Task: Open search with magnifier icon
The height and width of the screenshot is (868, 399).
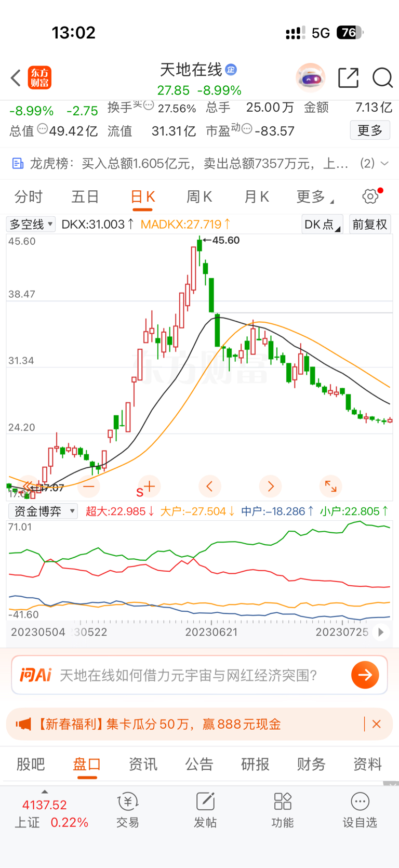Action: 382,78
